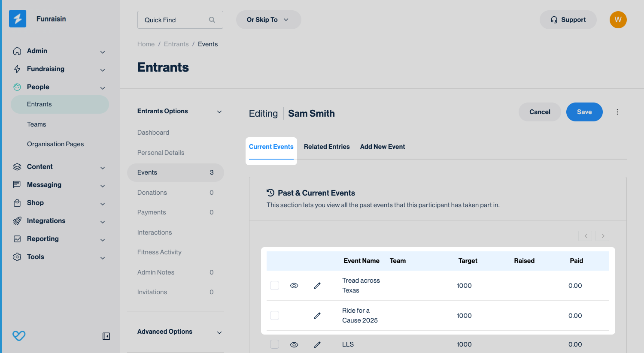This screenshot has width=644, height=353.
Task: Click the pencil icon for Ride for a Cause 2025
Action: click(x=317, y=316)
